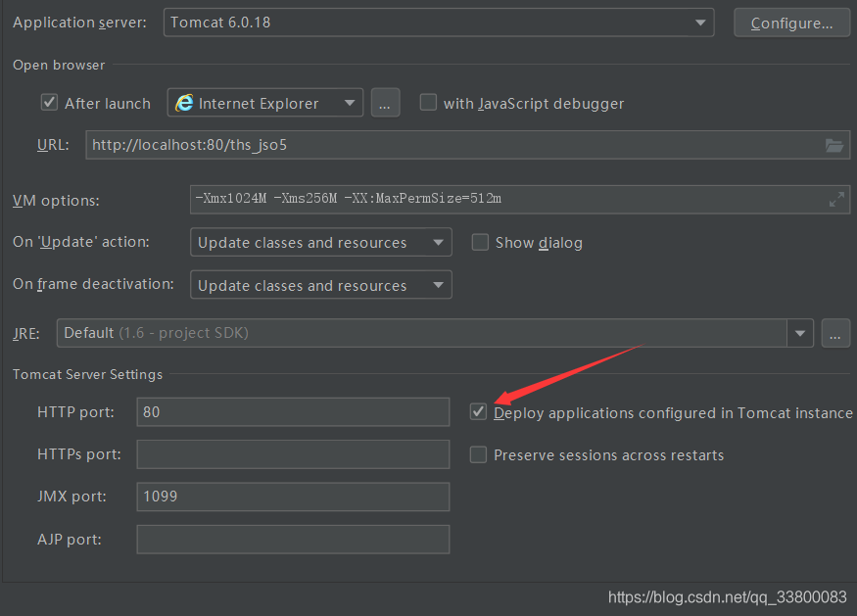Screen dimensions: 857x616
Task: Enable the with JavaScript debugger checkbox
Action: coord(428,102)
